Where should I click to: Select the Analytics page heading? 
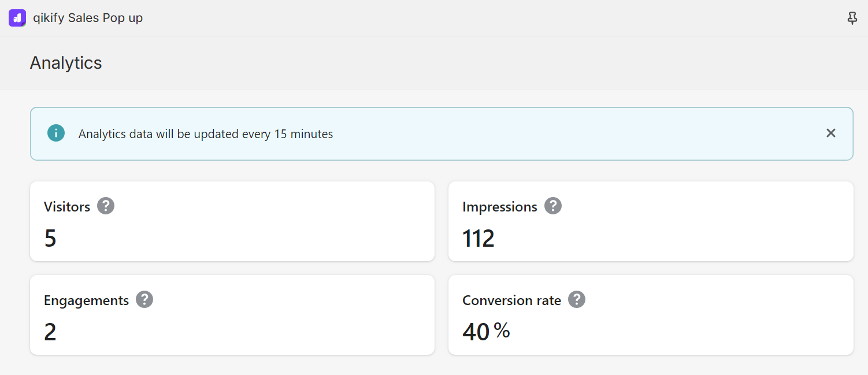click(x=66, y=63)
